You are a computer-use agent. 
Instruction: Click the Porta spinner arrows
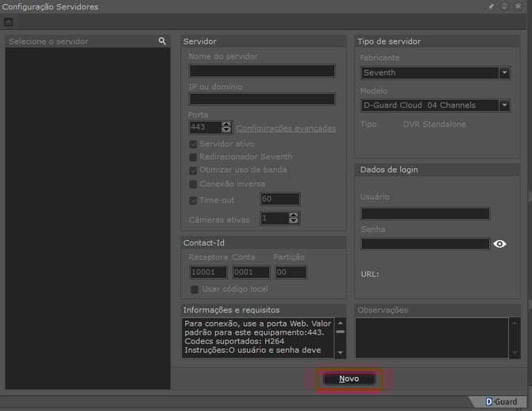click(x=227, y=127)
